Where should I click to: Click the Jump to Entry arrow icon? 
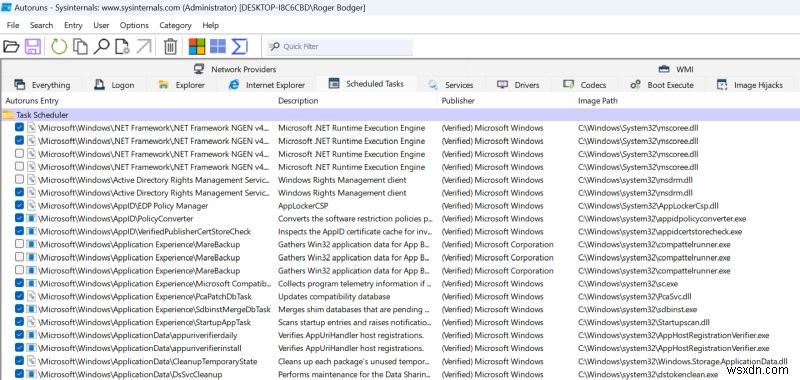(x=144, y=46)
